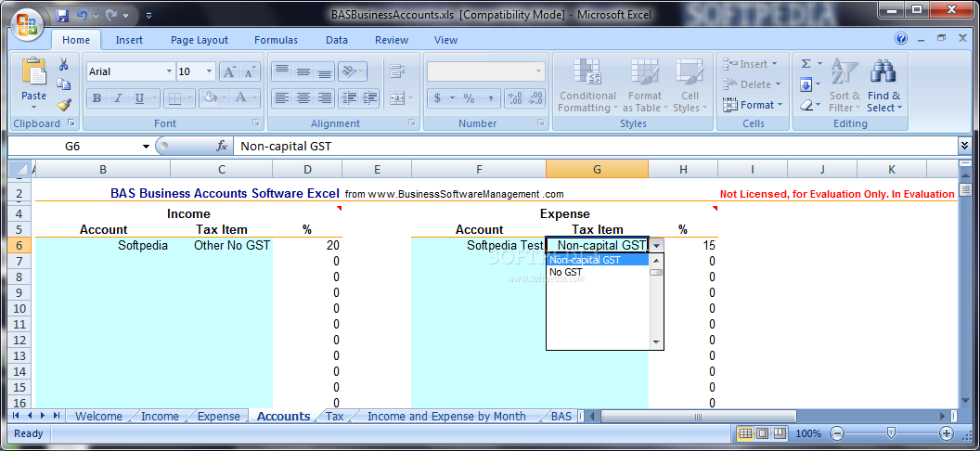Toggle Underline formatting
Screen dimensions: 980x451
tap(139, 98)
